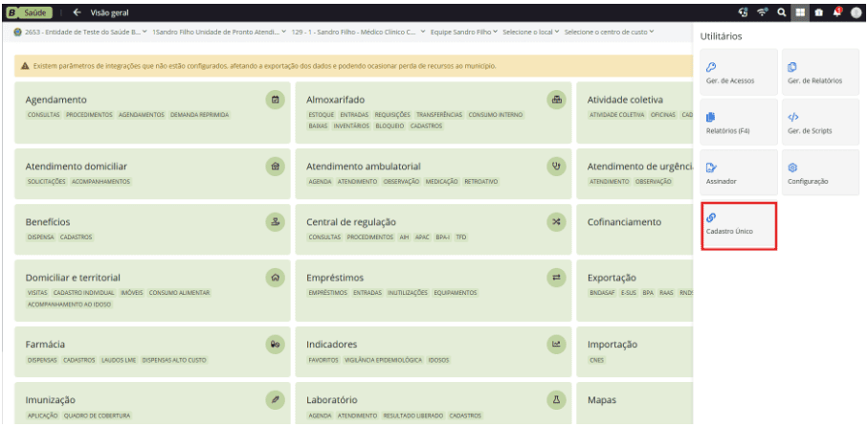Screen dimensions: 868x427
Task: Open the Configuração gear tile
Action: [x=820, y=172]
